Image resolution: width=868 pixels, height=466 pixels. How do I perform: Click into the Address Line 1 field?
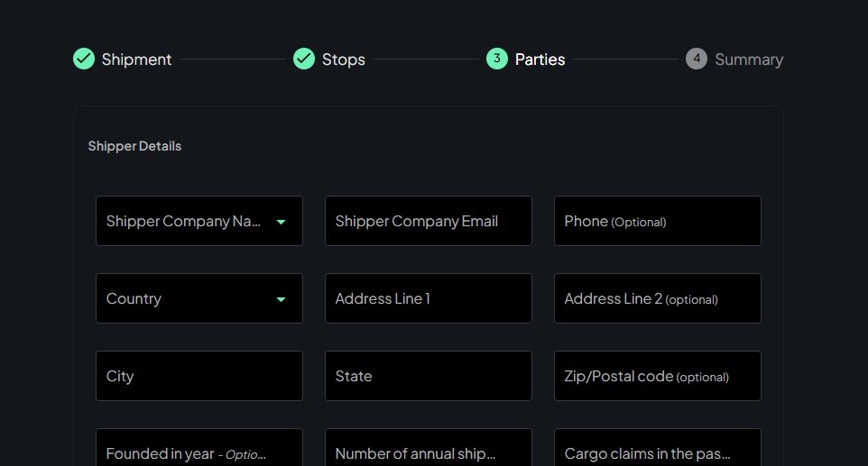coord(429,298)
